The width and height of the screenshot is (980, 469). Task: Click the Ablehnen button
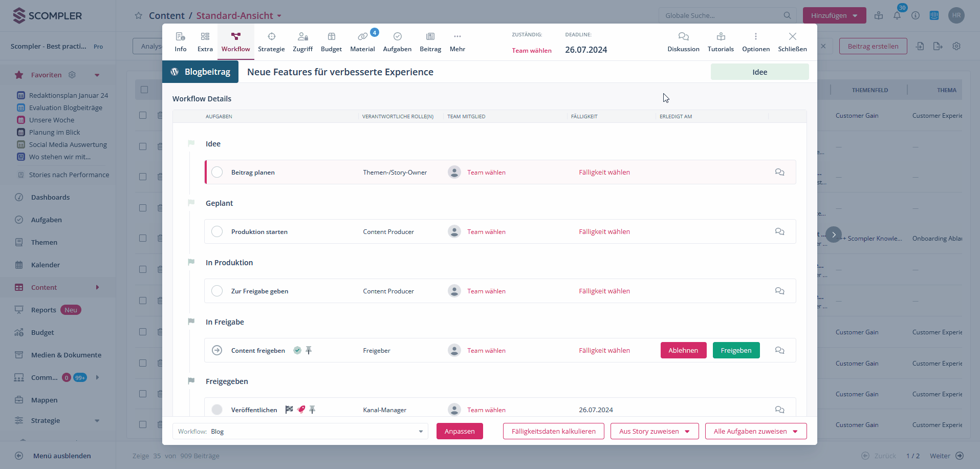click(683, 351)
